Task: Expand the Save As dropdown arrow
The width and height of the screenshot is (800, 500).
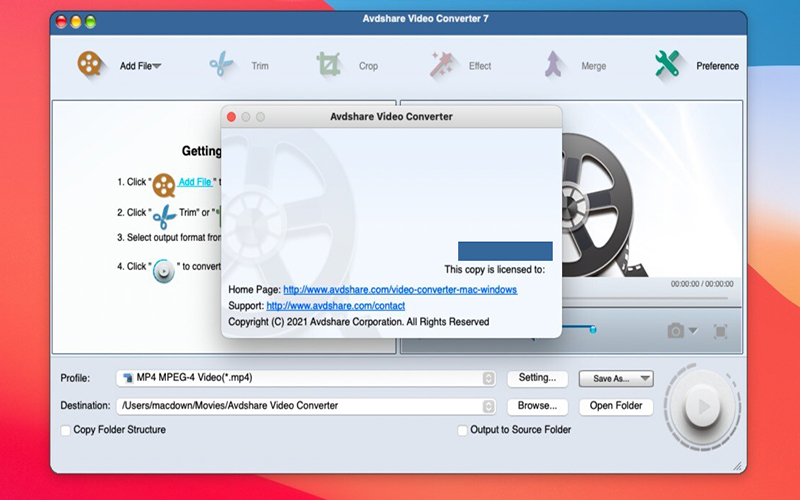Action: pyautogui.click(x=645, y=379)
